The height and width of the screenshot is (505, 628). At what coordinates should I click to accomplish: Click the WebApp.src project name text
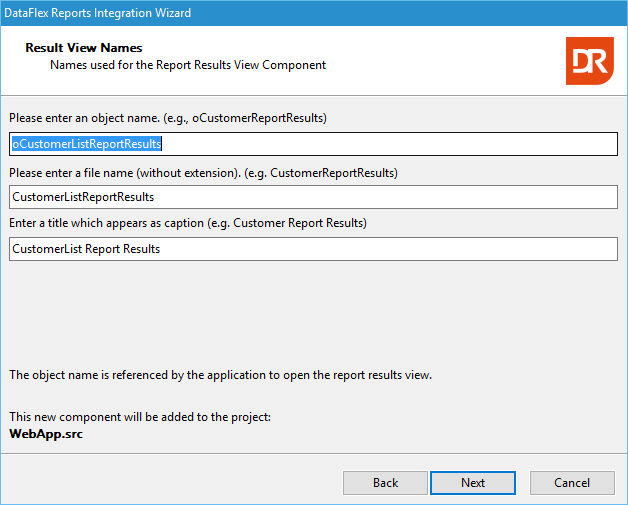click(46, 434)
